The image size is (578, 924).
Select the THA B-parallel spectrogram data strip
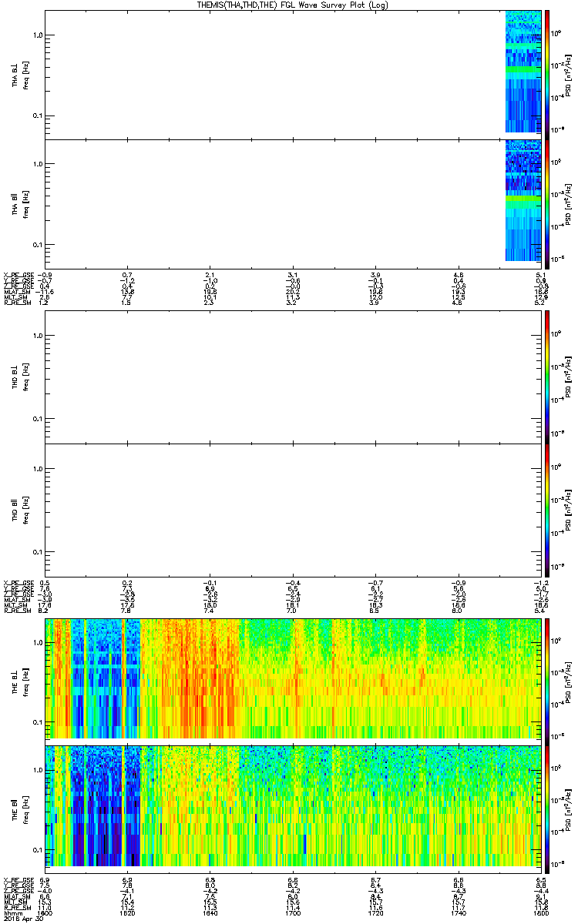pyautogui.click(x=523, y=201)
